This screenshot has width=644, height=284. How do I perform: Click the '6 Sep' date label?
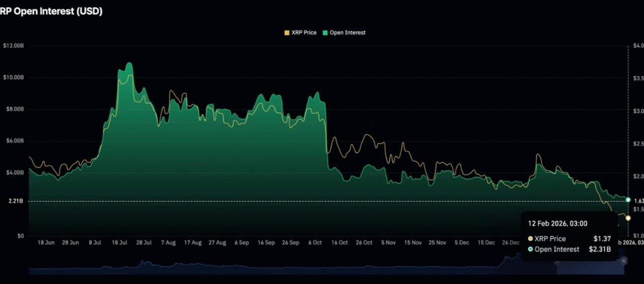(x=241, y=243)
